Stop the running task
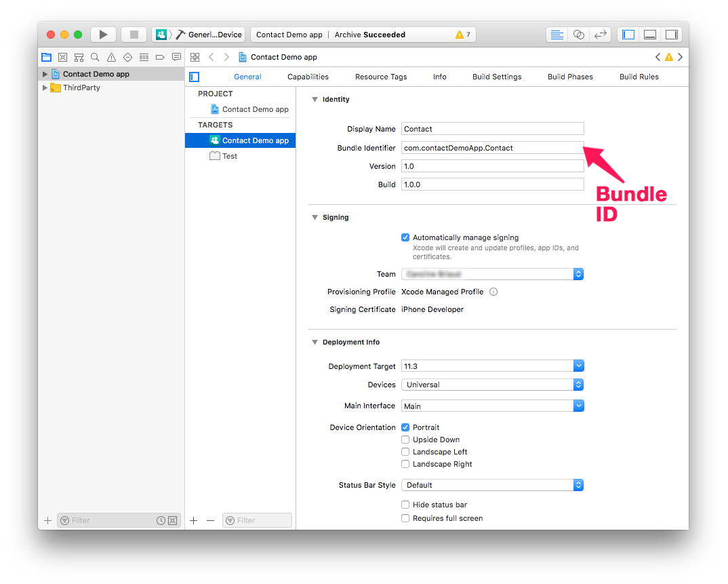This screenshot has height=584, width=728. (134, 35)
